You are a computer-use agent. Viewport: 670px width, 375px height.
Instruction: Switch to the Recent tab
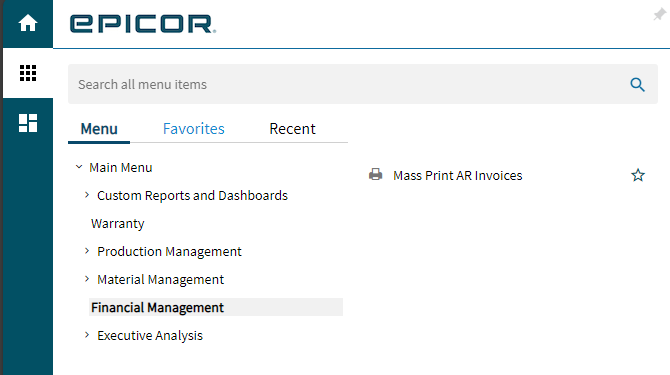click(x=292, y=129)
